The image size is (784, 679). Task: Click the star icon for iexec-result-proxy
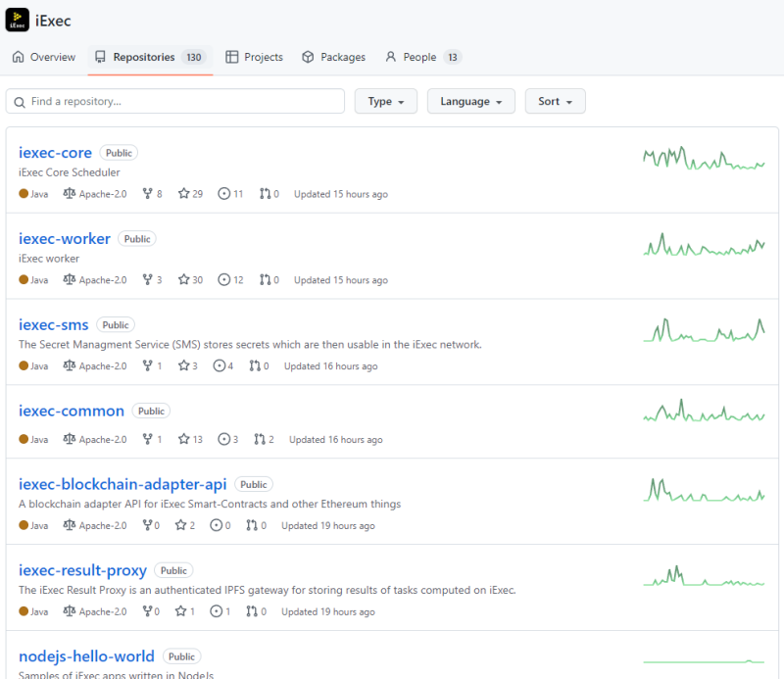click(x=180, y=611)
